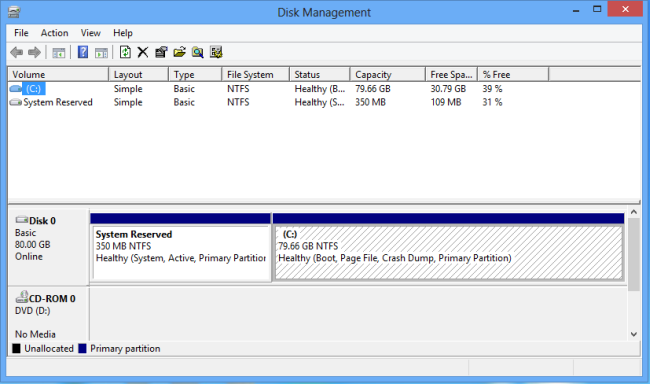This screenshot has height=384, width=650.
Task: Click the 30.79 GB free space cell
Action: (448, 89)
